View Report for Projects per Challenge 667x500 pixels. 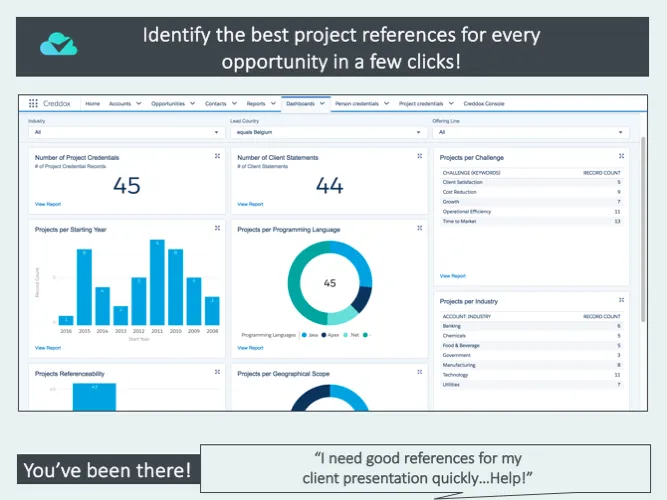pos(453,276)
